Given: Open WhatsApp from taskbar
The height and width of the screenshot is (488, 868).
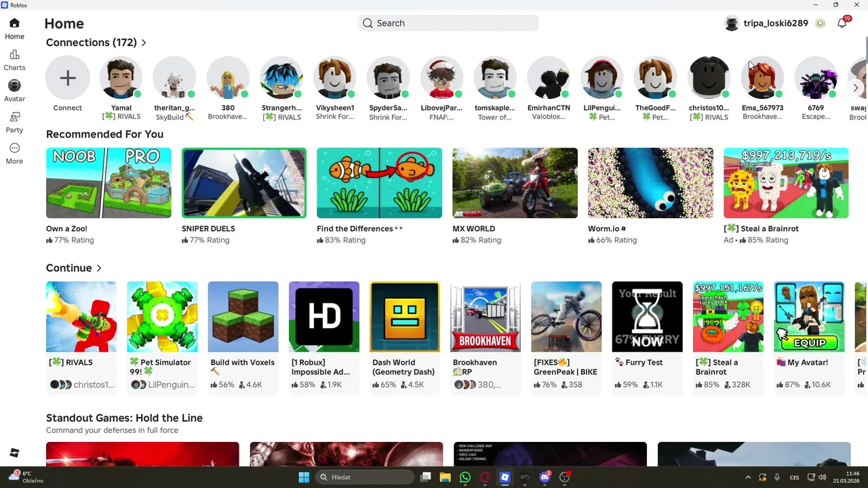Looking at the screenshot, I should pos(465,477).
